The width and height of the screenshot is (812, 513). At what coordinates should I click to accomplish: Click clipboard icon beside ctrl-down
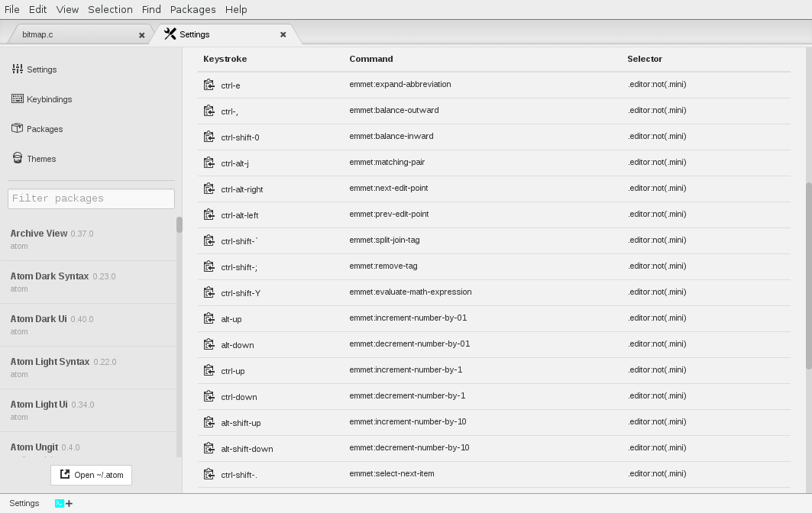pos(209,396)
